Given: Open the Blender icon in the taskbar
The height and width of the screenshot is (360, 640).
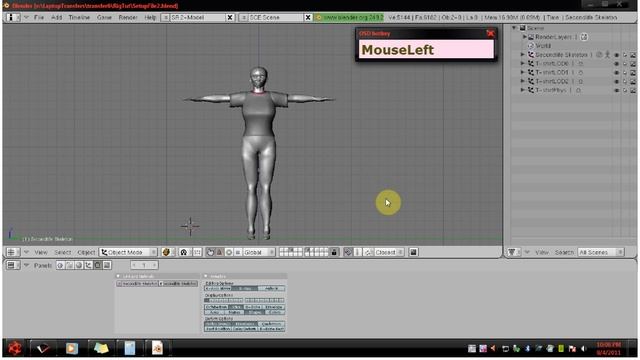Looking at the screenshot, I should [x=158, y=348].
